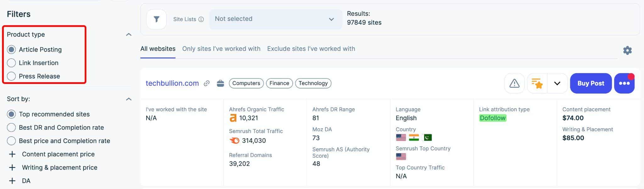This screenshot has width=644, height=189.
Task: Click the flag under Semrush Top Country
Action: coord(401,157)
